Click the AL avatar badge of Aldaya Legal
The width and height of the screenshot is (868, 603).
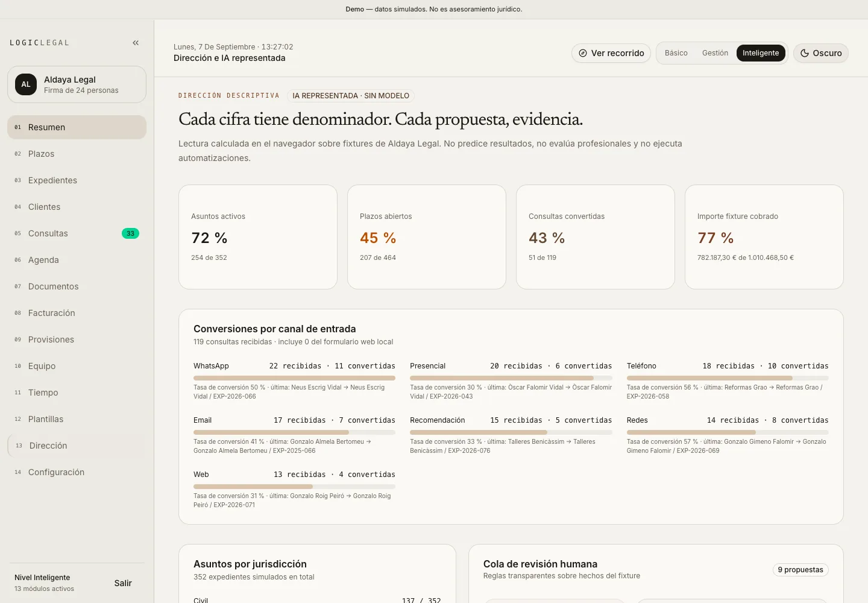(x=26, y=84)
